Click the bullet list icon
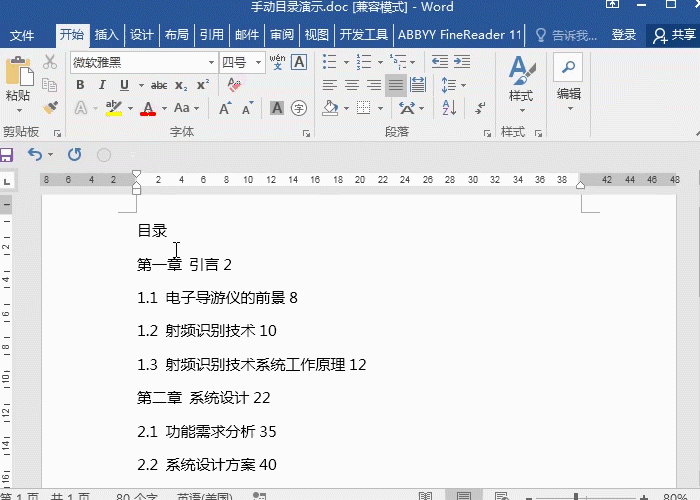 click(x=329, y=62)
